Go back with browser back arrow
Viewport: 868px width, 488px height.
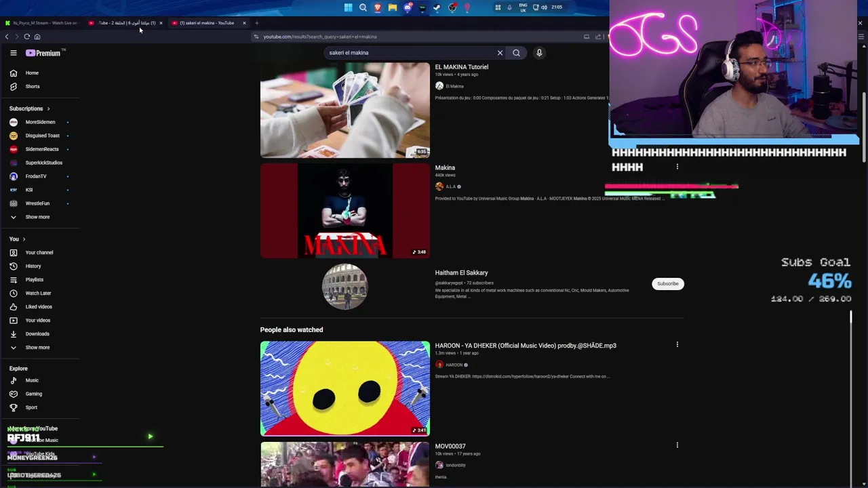7,37
